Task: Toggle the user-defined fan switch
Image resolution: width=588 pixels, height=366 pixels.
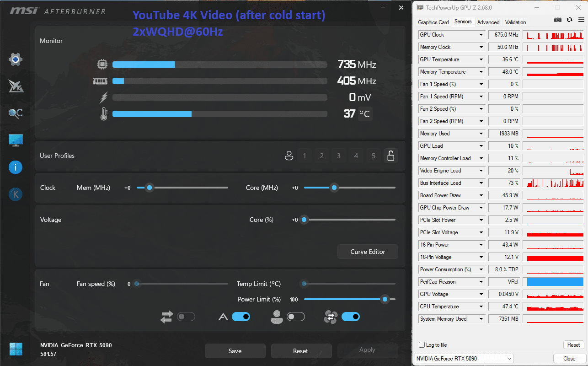Action: (296, 317)
